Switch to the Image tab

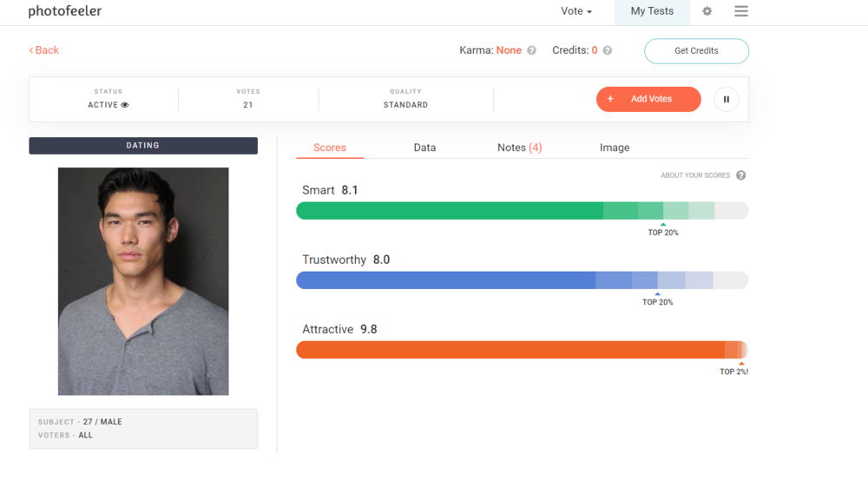[615, 148]
